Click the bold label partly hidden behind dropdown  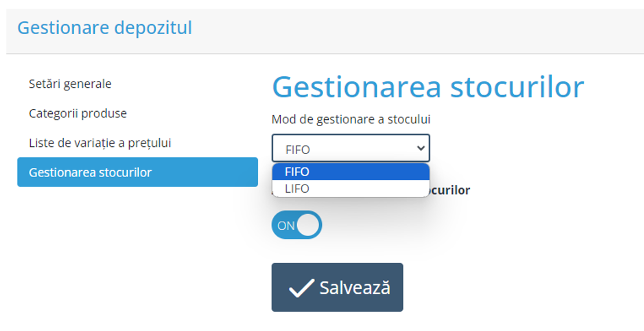tap(449, 190)
